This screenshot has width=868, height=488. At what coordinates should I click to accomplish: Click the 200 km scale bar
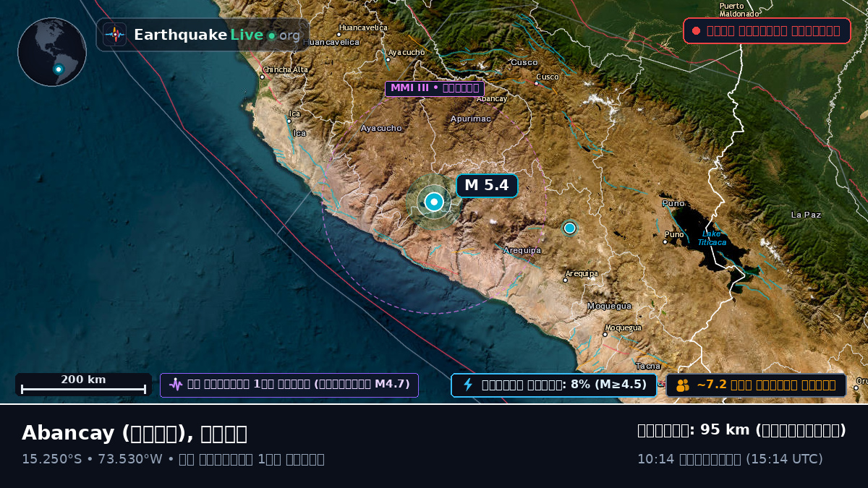(x=83, y=385)
